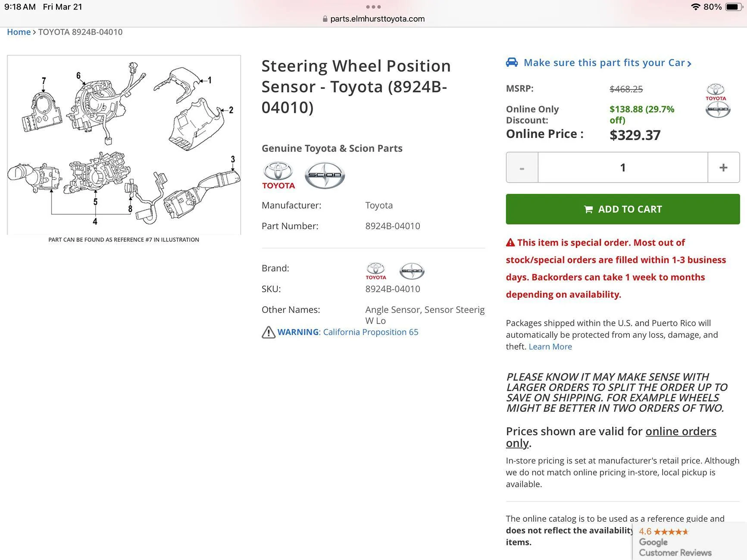The image size is (747, 560).
Task: Open the Home breadcrumb link
Action: (x=19, y=32)
